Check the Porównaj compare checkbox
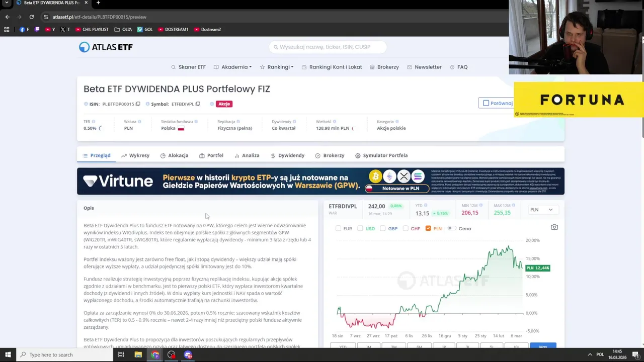Viewport: 644px width, 362px height. point(486,103)
